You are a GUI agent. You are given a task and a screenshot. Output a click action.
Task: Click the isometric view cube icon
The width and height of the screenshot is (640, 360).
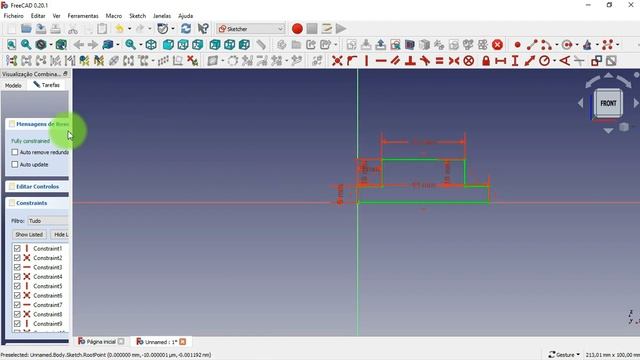click(151, 44)
